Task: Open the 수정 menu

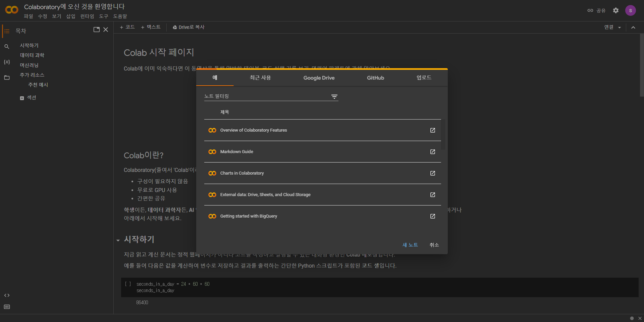Action: [x=43, y=16]
